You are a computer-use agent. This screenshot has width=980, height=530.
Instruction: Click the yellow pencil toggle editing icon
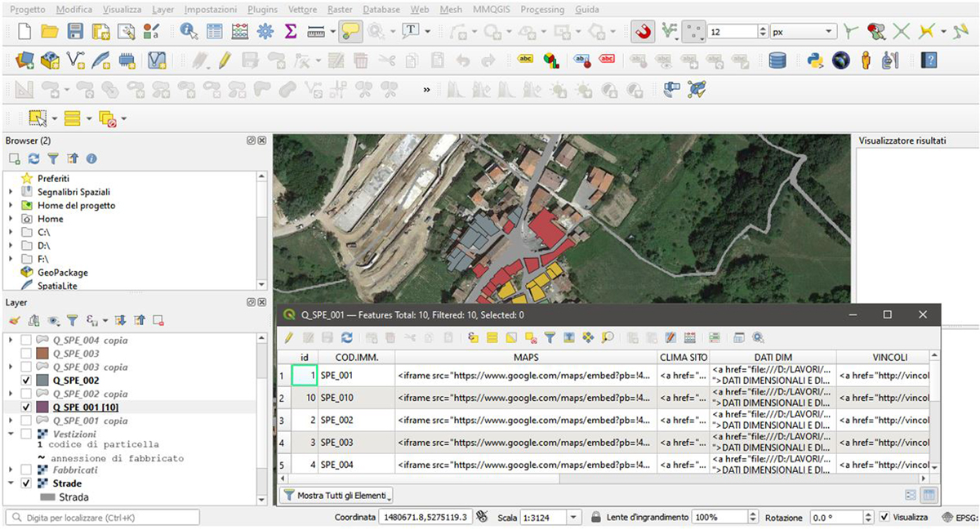224,60
